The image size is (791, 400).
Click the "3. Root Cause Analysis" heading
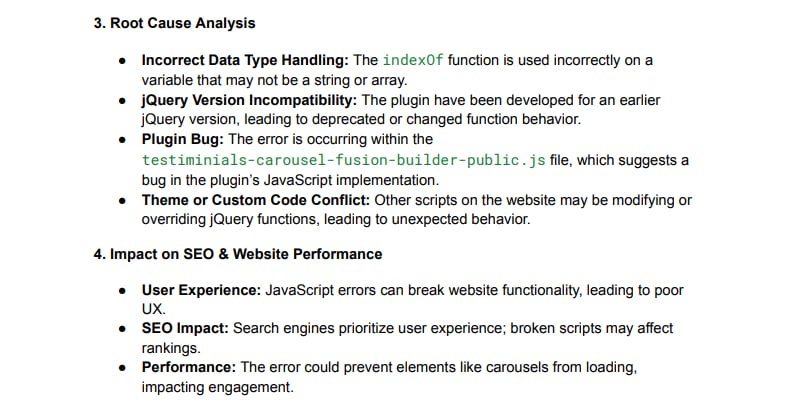tap(174, 23)
